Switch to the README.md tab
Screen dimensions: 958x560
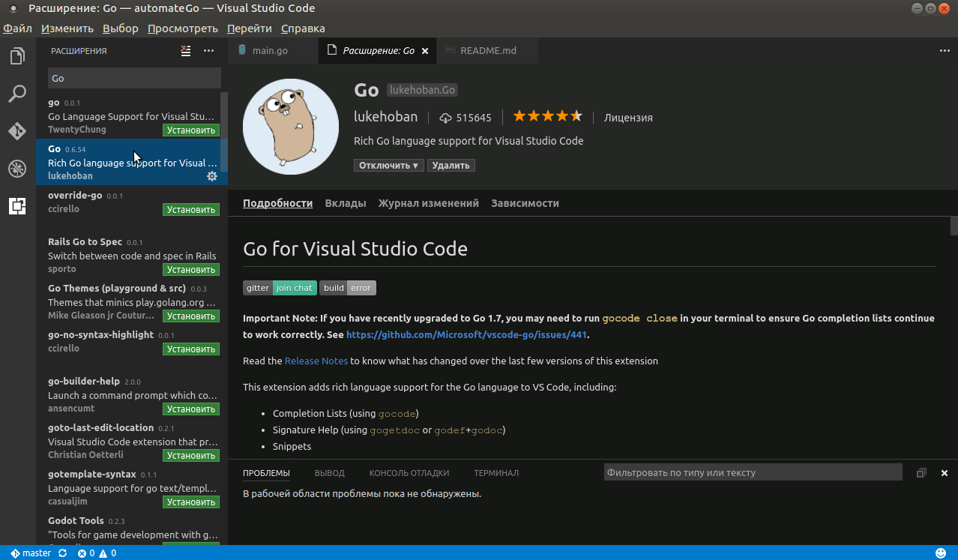tap(487, 51)
